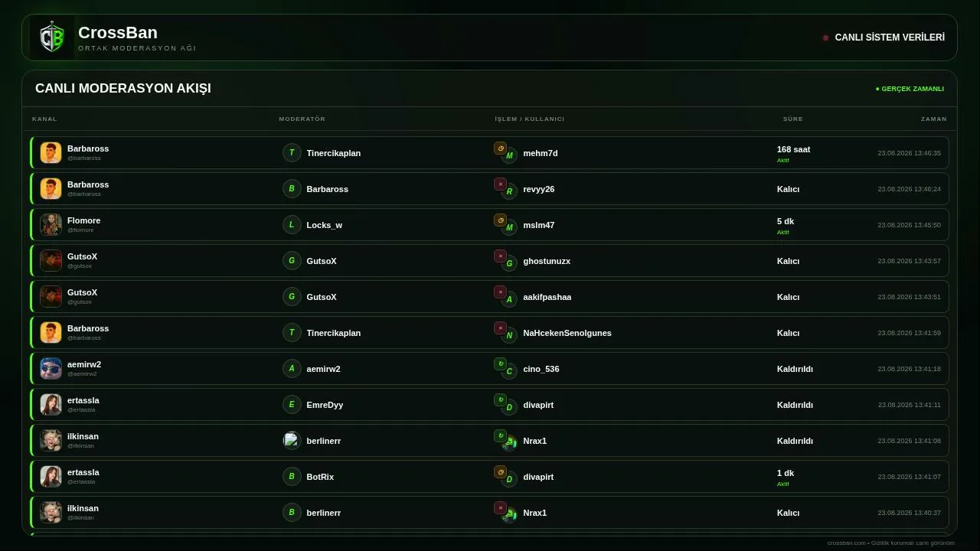Click the ZAMAN column header
This screenshot has height=551, width=980.
pos(934,119)
